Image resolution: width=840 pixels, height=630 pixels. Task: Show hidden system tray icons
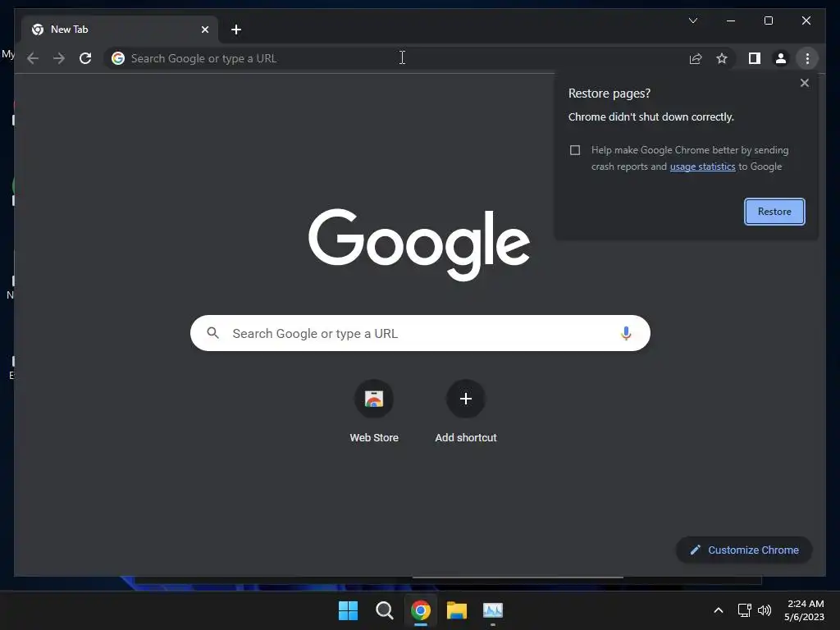(x=719, y=610)
